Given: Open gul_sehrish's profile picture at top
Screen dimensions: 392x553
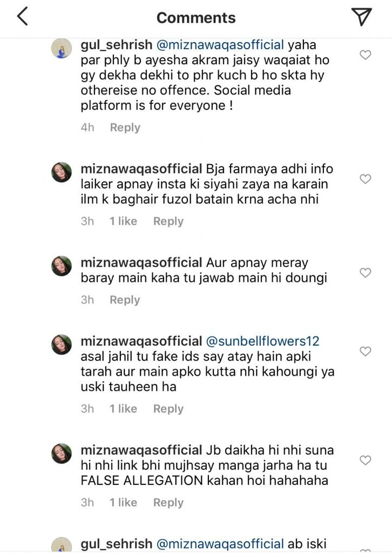Looking at the screenshot, I should coord(62,49).
